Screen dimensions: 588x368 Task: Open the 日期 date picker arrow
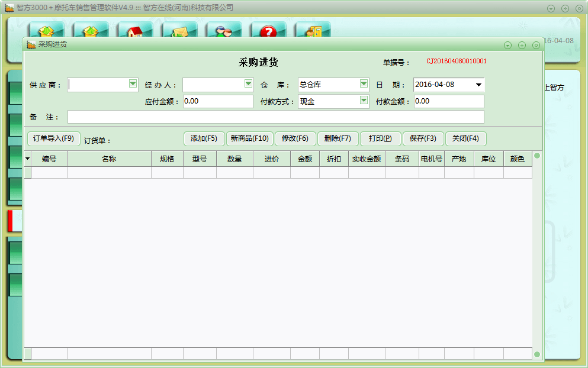(478, 85)
